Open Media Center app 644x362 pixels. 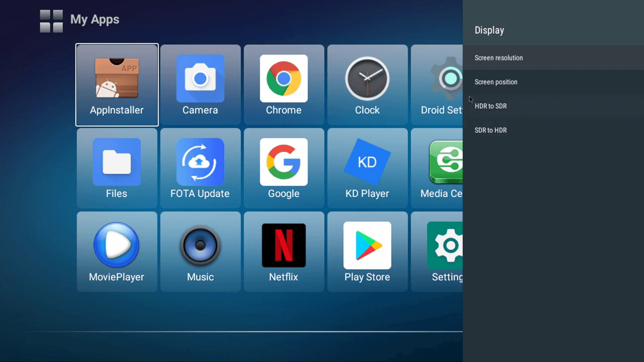point(437,168)
